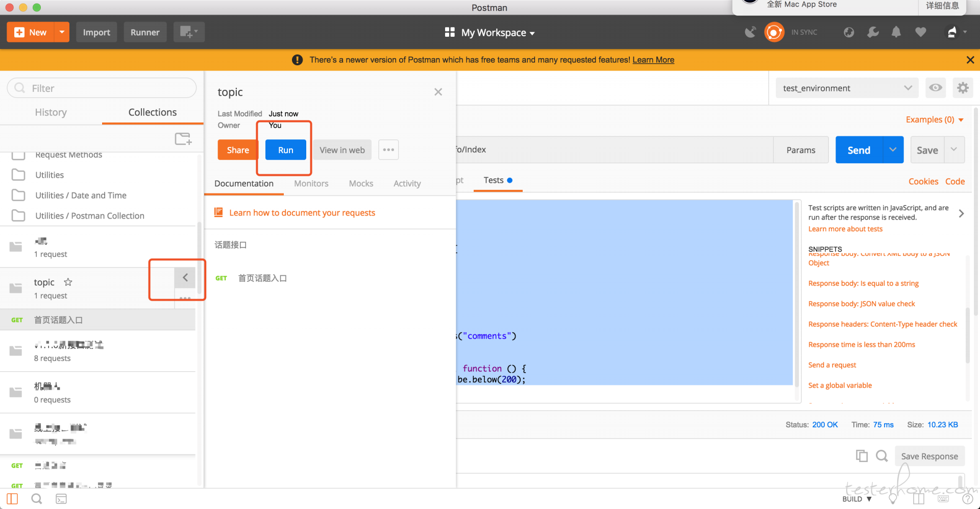The width and height of the screenshot is (980, 509).
Task: Open the collection Runner
Action: click(x=145, y=32)
